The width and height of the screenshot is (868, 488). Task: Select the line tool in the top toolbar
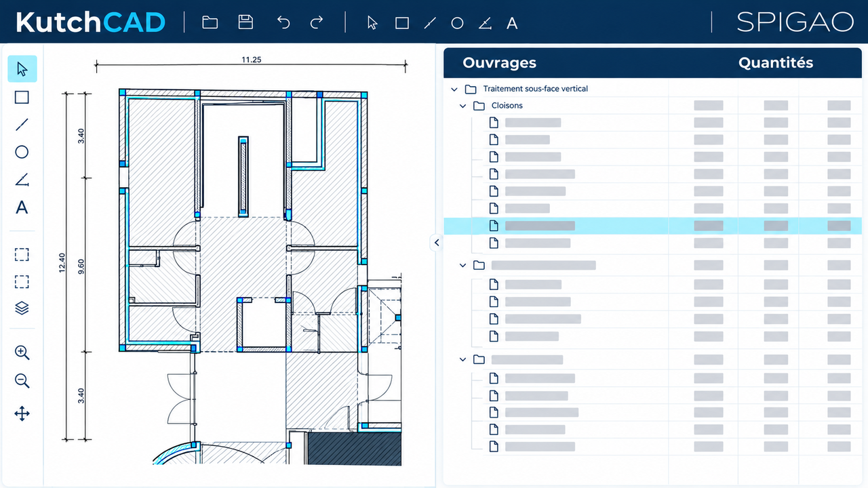tap(429, 23)
